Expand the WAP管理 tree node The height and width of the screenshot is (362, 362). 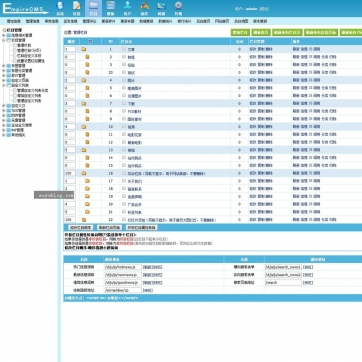coord(4,130)
